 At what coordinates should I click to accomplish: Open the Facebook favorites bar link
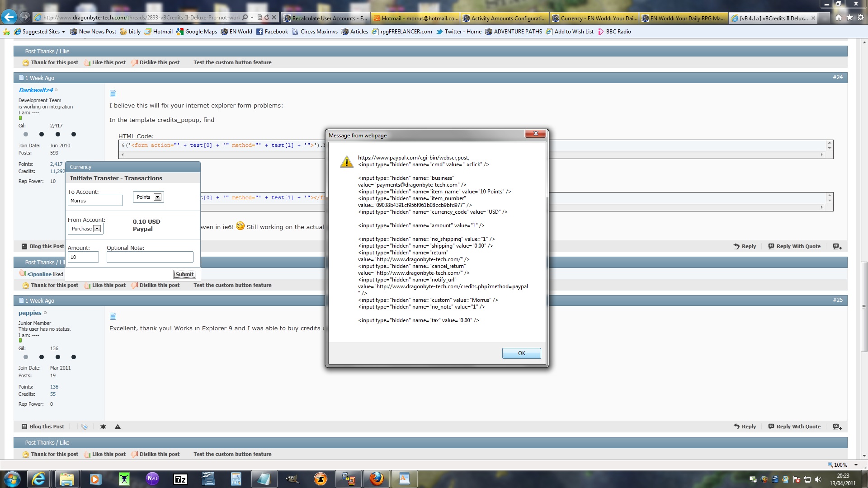point(272,32)
